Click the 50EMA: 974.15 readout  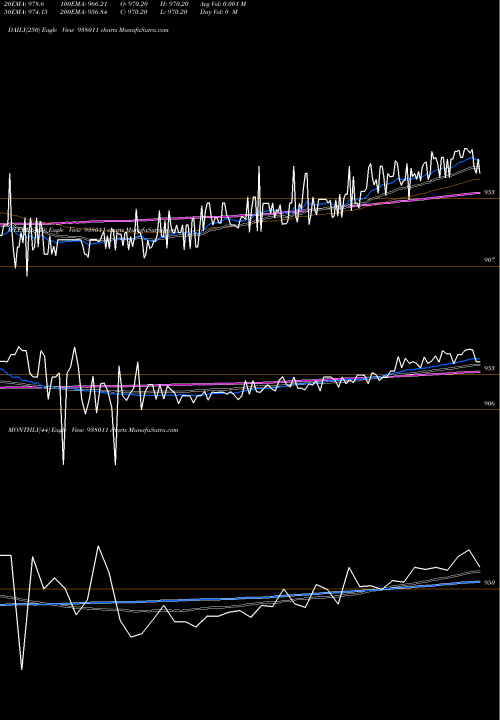coord(25,12)
